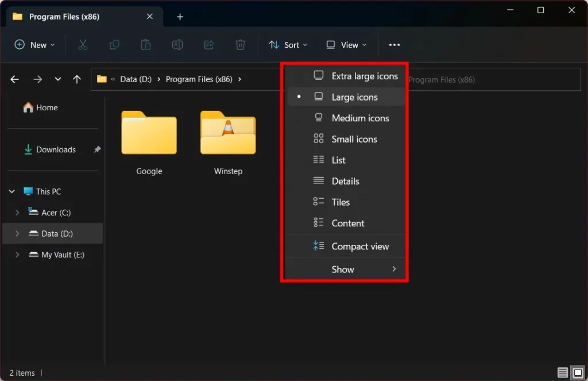Screen dimensions: 588x381
Task: Select My Vault (E:) drive
Action: (x=57, y=255)
